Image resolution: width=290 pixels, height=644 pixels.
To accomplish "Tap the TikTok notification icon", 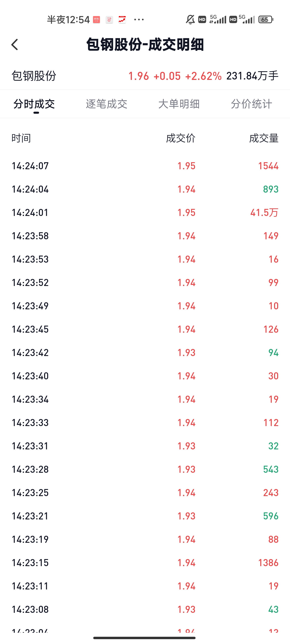I will pos(109,20).
